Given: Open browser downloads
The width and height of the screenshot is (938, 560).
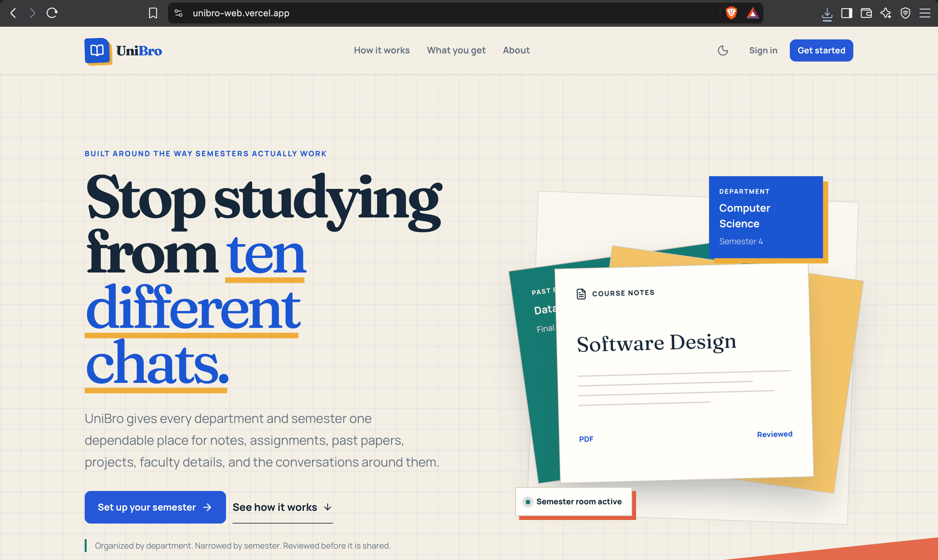Looking at the screenshot, I should click(x=827, y=14).
